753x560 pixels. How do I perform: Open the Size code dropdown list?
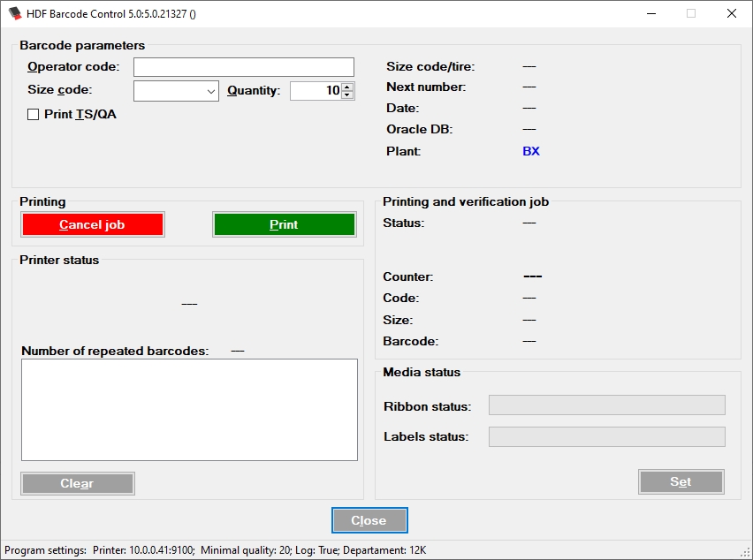tap(211, 90)
